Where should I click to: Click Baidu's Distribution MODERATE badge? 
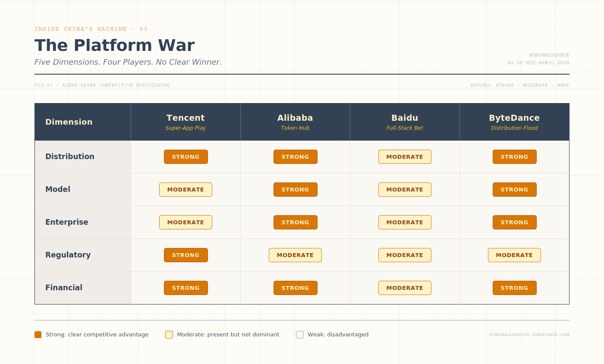(405, 157)
